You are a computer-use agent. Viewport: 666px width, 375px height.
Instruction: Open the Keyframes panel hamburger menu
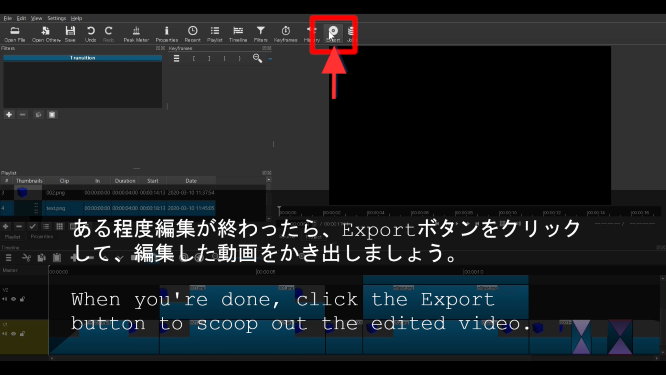176,59
